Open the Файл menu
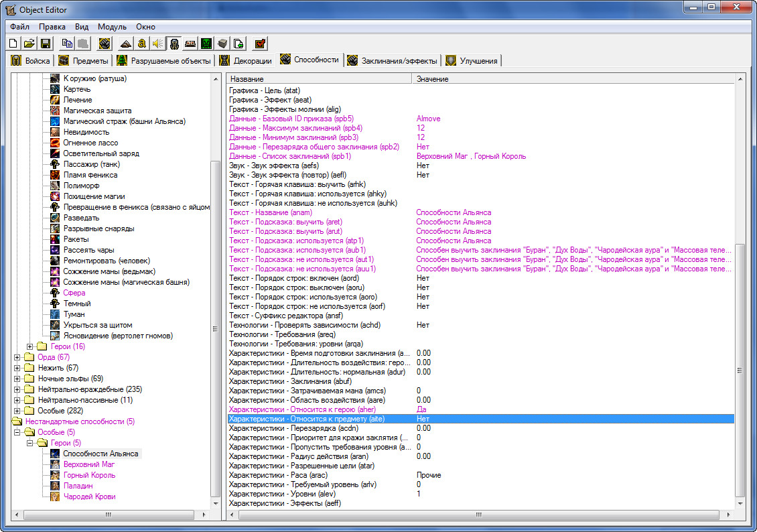Viewport: 757px width, 532px height. (20, 27)
